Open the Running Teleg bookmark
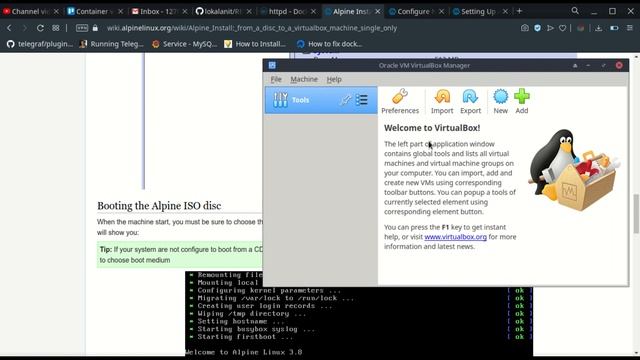Image resolution: width=640 pixels, height=360 pixels. click(111, 44)
